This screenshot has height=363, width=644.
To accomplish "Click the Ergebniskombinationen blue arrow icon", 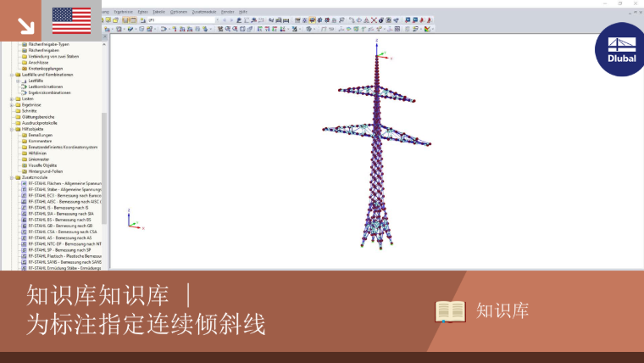I will (x=25, y=93).
